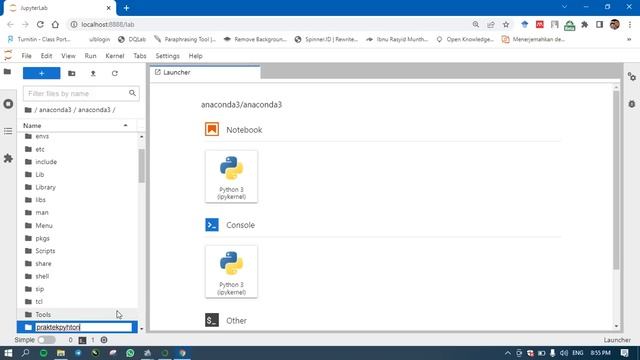Click the browser Home button
The image size is (640, 360).
(55, 24)
